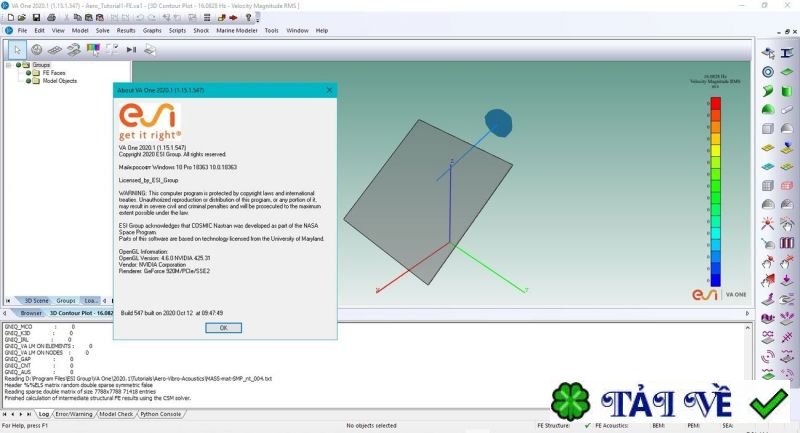This screenshot has height=433, width=800.
Task: Open the Graphs menu
Action: pos(152,31)
